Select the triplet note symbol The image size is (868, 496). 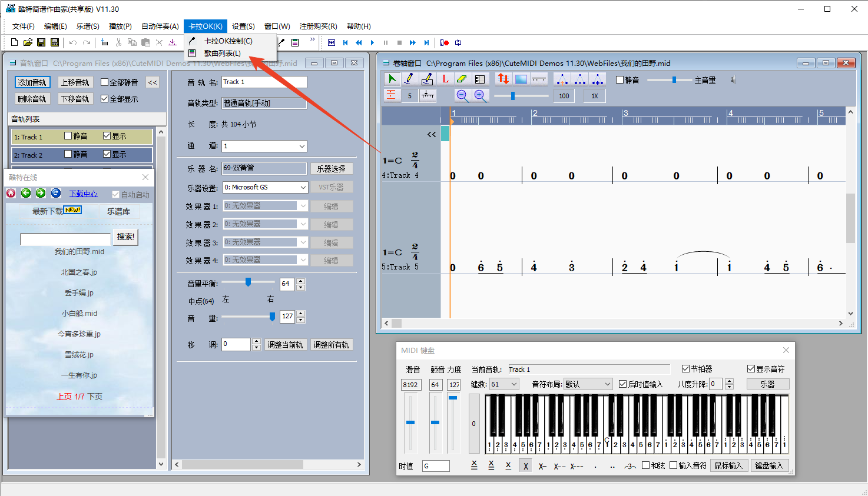tap(630, 466)
